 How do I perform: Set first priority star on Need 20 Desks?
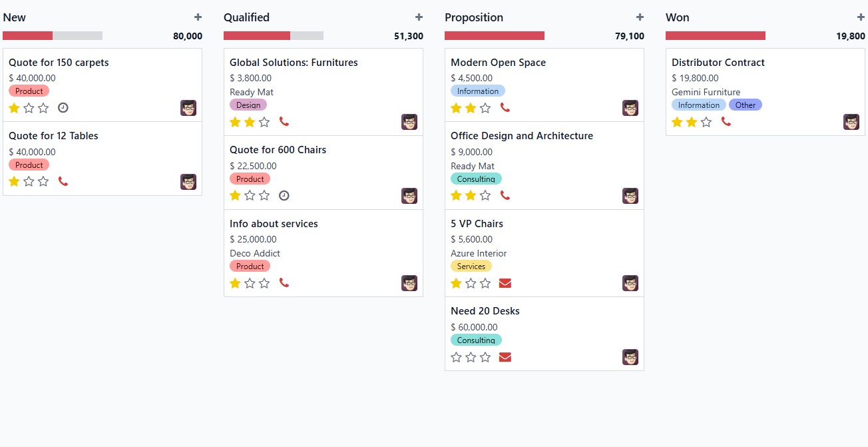tap(456, 357)
